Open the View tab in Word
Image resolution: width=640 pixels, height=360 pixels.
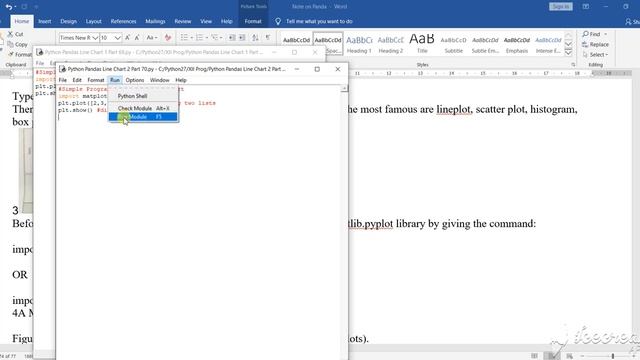click(x=206, y=21)
